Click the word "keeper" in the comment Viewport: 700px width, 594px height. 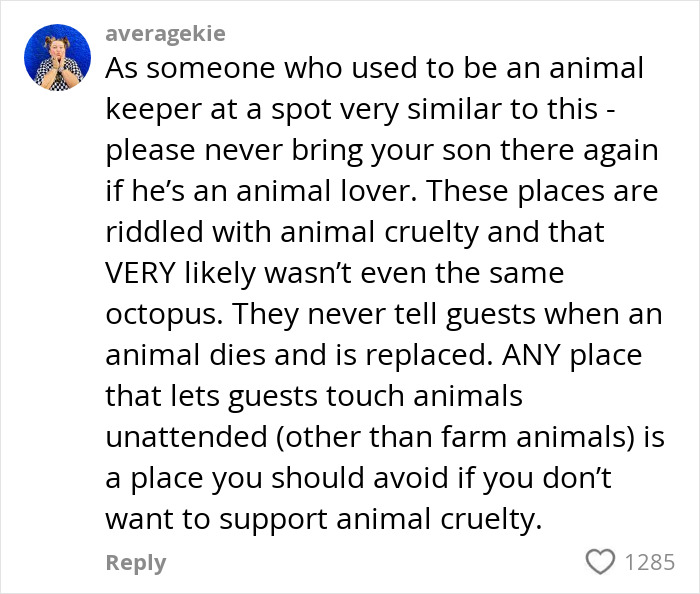(x=154, y=110)
